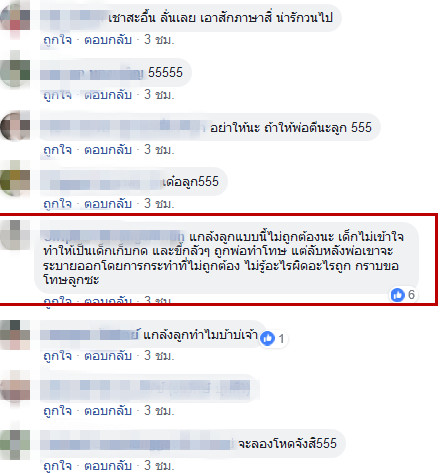
Task: Reply to the 'จะลองโหดจังสิ555' comment
Action: pos(108,466)
